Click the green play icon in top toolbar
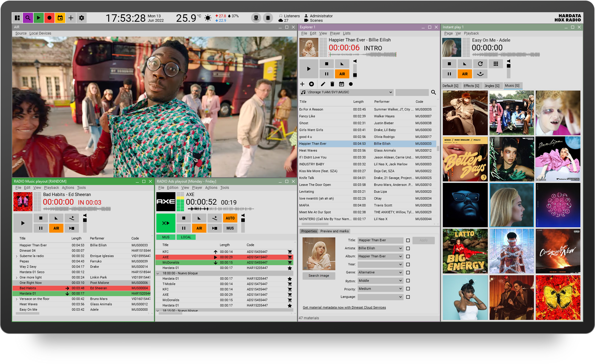 click(38, 18)
